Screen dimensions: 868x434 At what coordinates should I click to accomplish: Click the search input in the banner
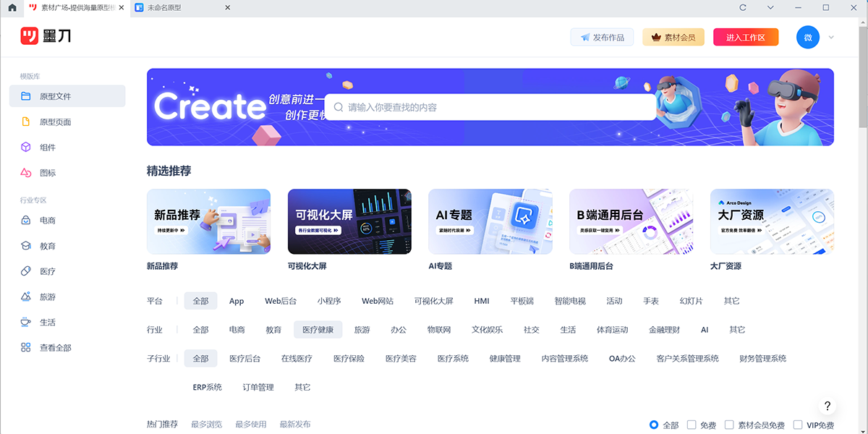(490, 106)
